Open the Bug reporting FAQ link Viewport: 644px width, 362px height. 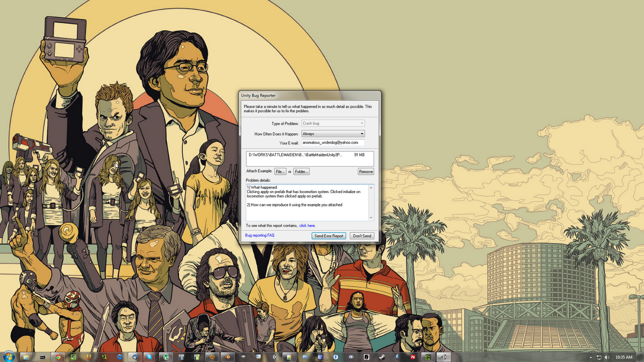[260, 235]
